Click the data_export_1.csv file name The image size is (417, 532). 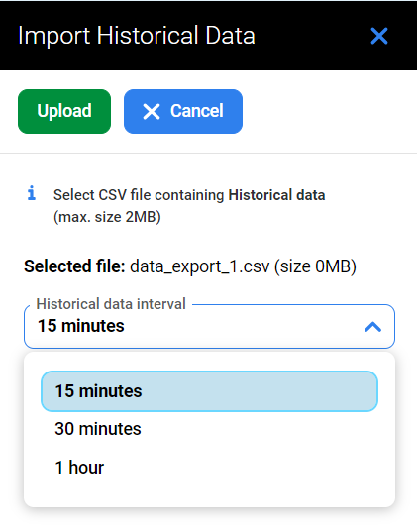coord(200,266)
